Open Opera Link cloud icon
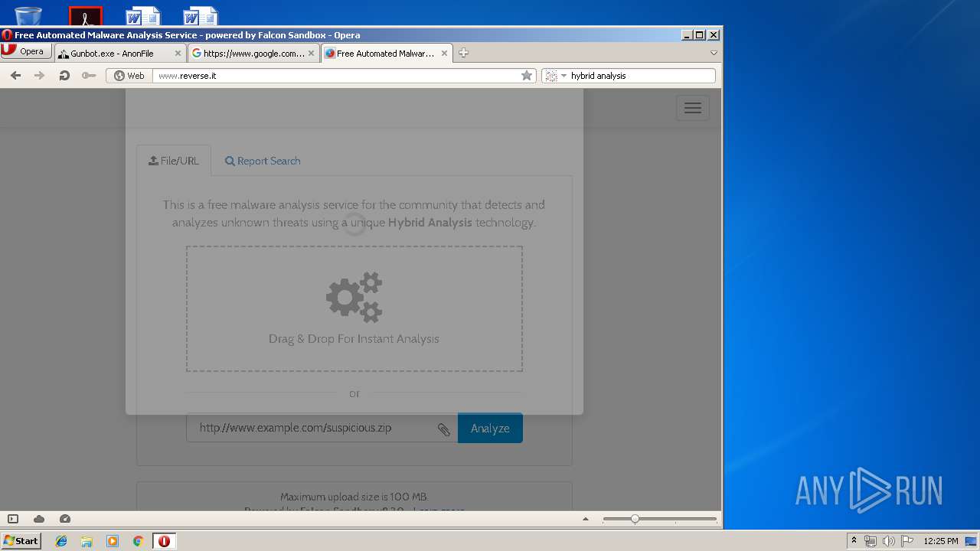Viewport: 980px width, 551px height. pos(39,519)
